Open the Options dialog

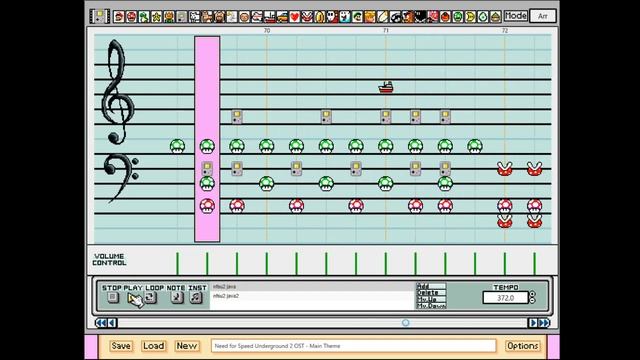522,346
